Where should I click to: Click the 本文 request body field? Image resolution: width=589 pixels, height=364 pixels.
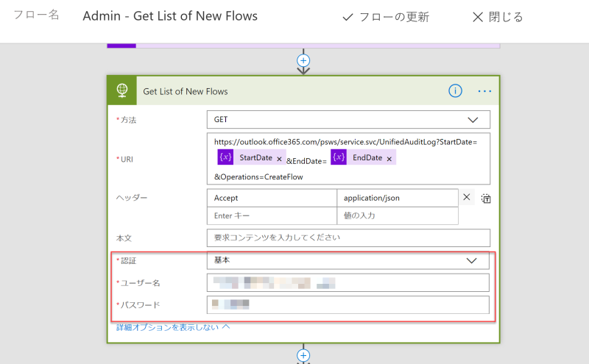[348, 238]
